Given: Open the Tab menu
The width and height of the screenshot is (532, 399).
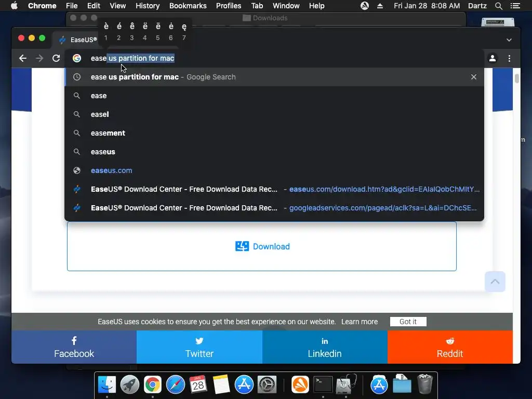Looking at the screenshot, I should tap(257, 6).
